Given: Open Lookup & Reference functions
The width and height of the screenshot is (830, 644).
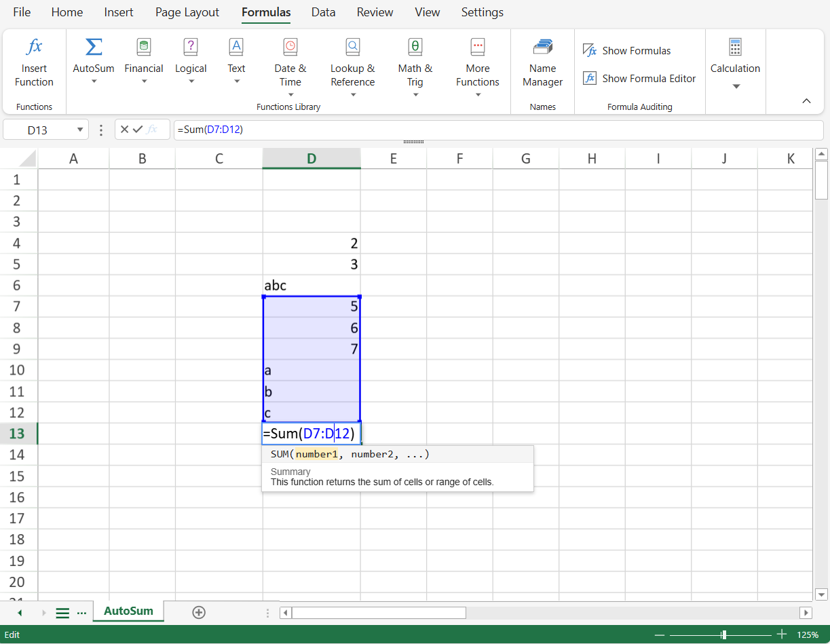Looking at the screenshot, I should coord(352,48).
